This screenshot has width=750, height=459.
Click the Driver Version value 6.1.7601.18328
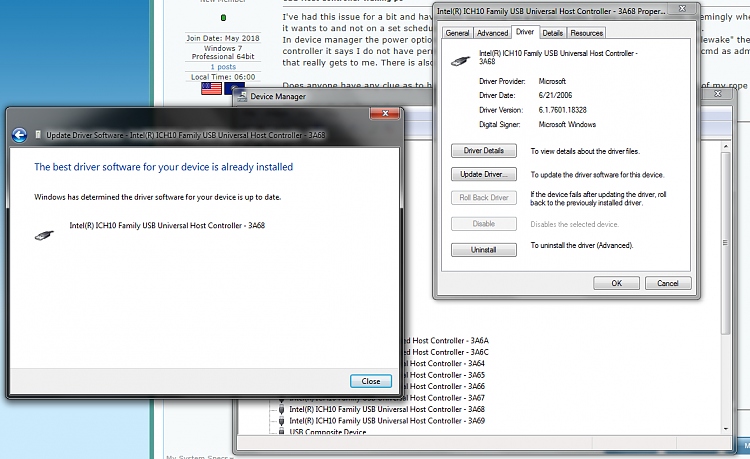coord(562,110)
